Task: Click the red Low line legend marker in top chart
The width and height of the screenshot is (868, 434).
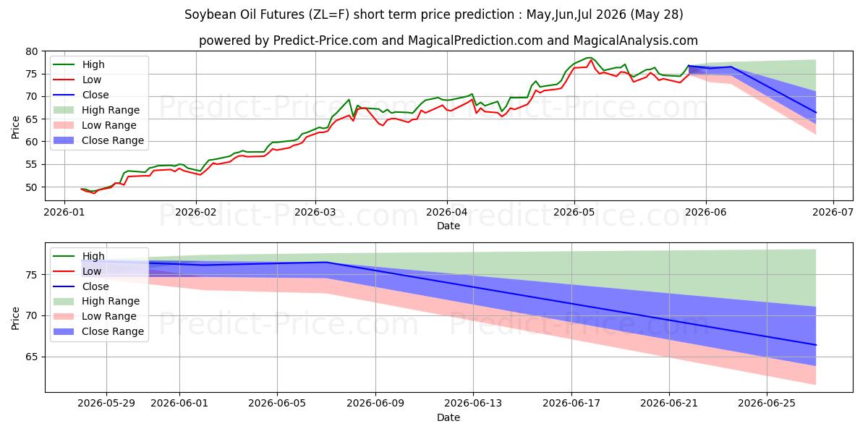Action: point(65,80)
